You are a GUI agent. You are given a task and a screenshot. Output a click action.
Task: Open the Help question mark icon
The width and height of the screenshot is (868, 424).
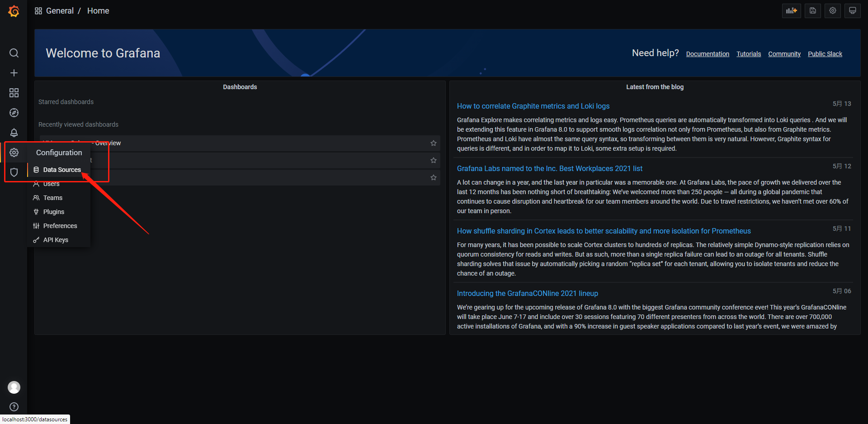[14, 407]
